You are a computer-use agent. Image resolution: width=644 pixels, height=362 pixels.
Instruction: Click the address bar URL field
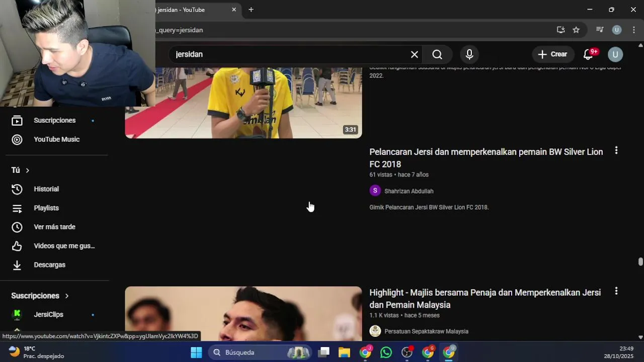352,30
